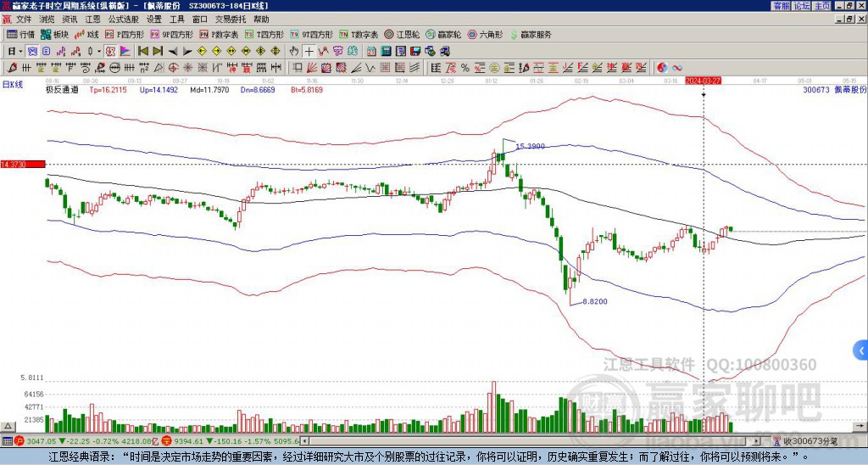Click the save floppy-disk icon

pyautogui.click(x=415, y=52)
